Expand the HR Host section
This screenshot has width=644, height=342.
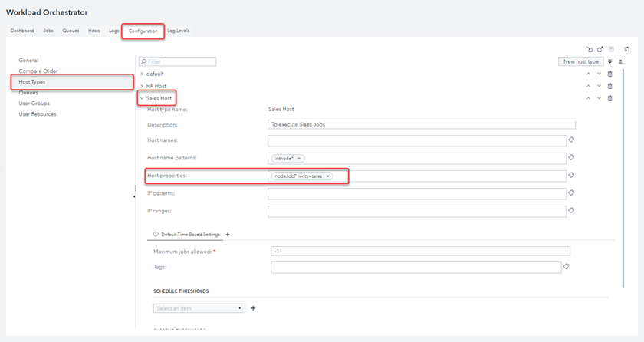click(x=142, y=86)
